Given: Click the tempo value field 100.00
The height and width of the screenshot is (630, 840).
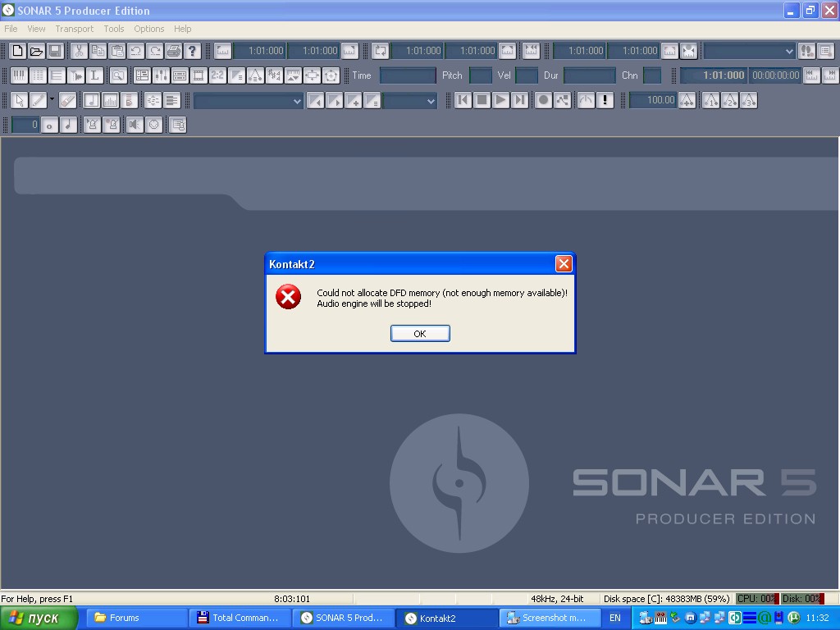Looking at the screenshot, I should tap(653, 100).
